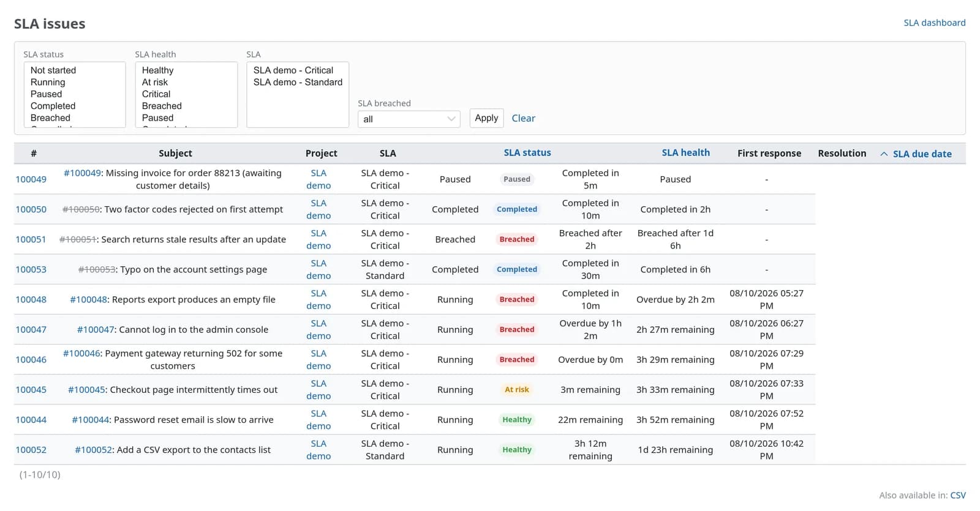980x511 pixels.
Task: Click 'Overdue by 2h 2m' resolution cell
Action: point(675,299)
